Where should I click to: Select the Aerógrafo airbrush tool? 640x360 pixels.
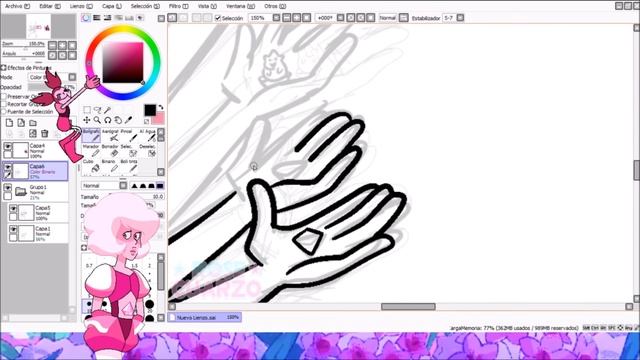(x=110, y=136)
